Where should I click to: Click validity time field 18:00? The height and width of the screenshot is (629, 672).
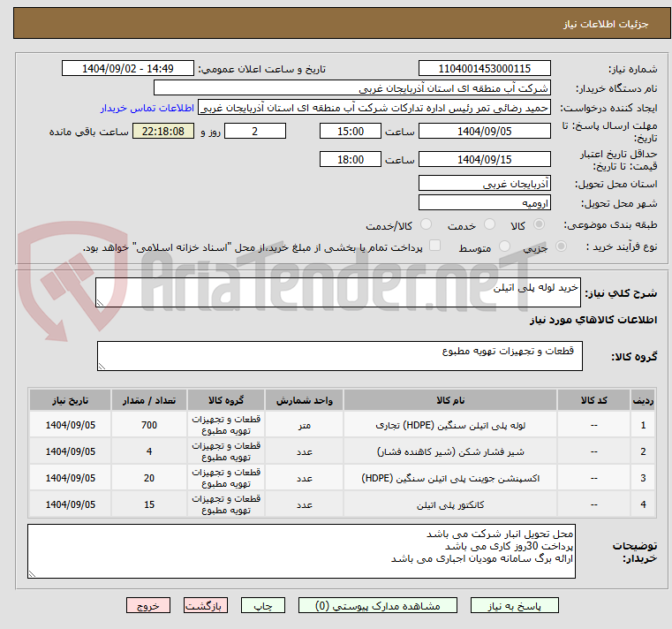[x=351, y=159]
